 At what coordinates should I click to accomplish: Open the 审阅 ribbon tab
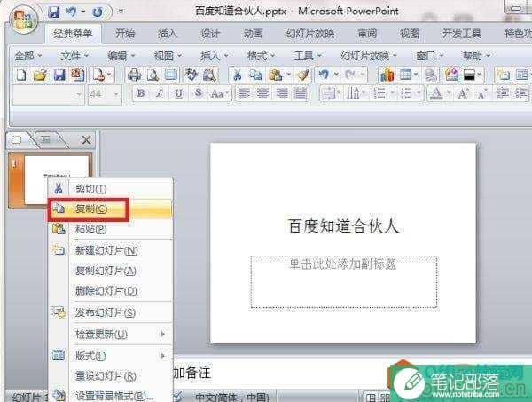(x=367, y=34)
